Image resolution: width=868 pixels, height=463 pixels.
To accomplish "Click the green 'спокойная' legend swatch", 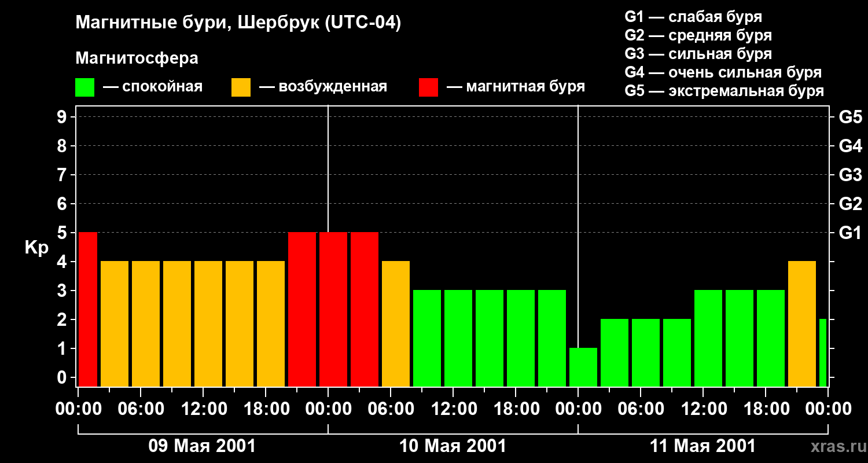I will [x=84, y=87].
